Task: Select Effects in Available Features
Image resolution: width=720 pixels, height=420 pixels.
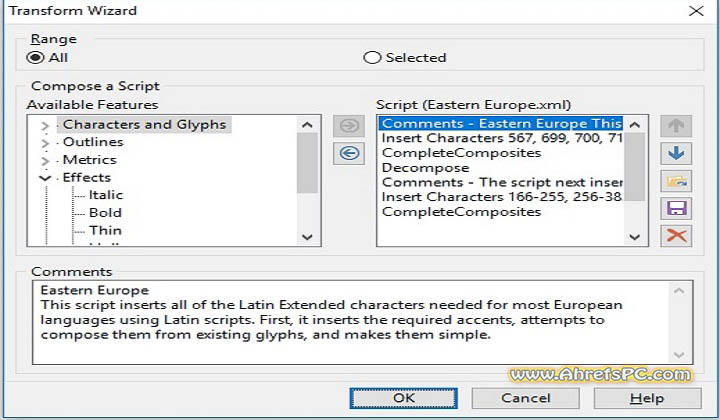Action: [87, 177]
